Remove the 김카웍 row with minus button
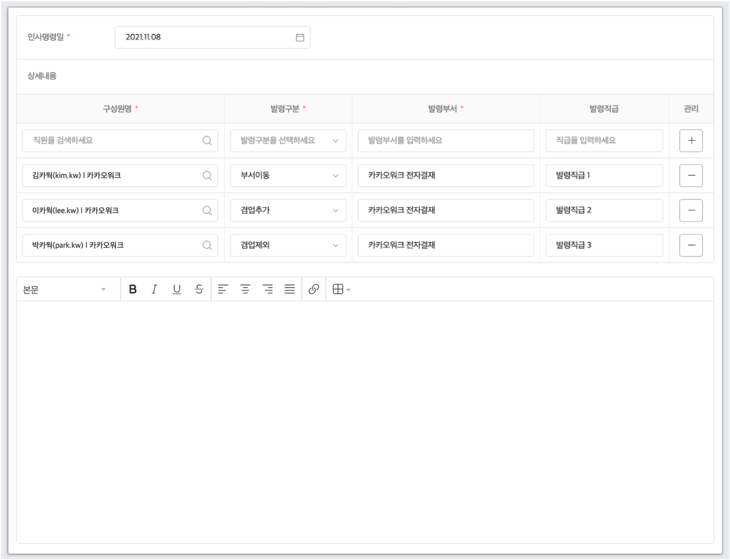Screen dimensions: 730x560 [691, 176]
